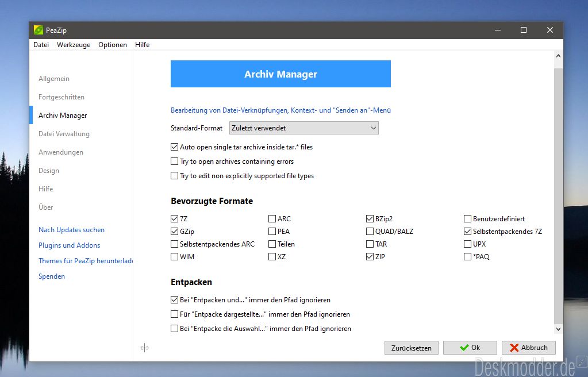The image size is (588, 377).
Task: Tick the PEA format checkbox
Action: tap(272, 232)
